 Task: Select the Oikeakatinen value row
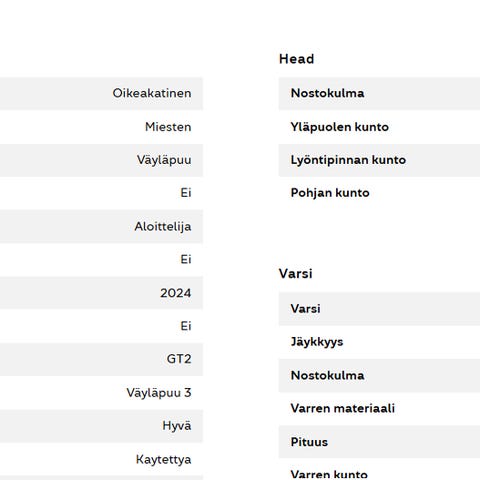point(101,93)
